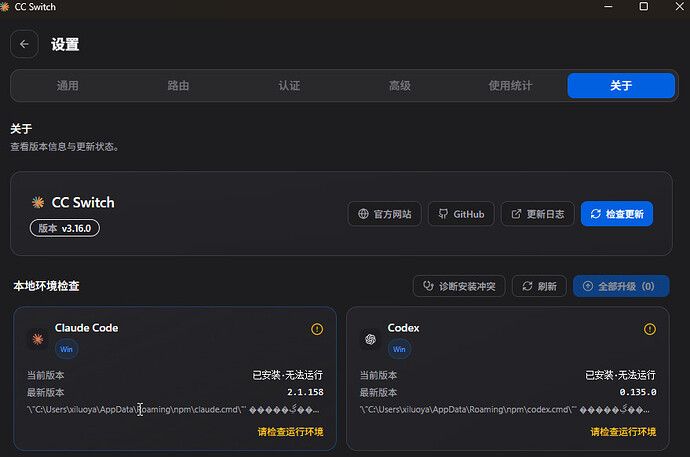
Task: Click the version value 2.1.158
Action: [305, 392]
